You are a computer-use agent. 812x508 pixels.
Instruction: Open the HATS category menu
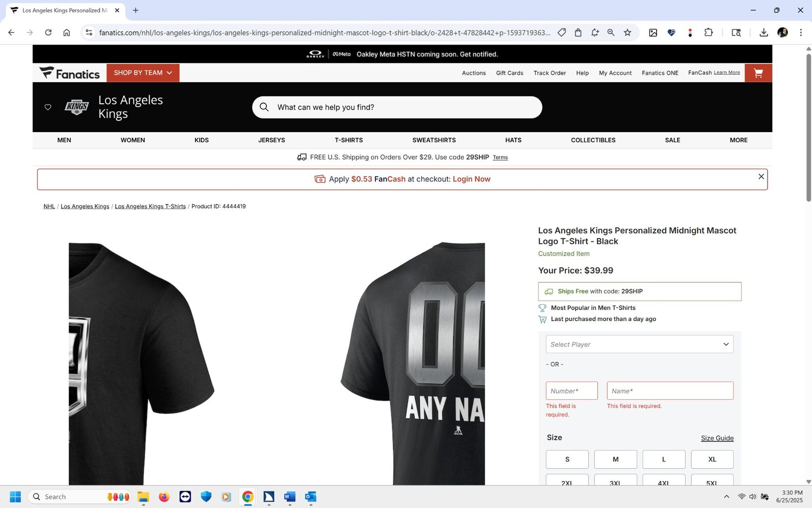pyautogui.click(x=513, y=140)
